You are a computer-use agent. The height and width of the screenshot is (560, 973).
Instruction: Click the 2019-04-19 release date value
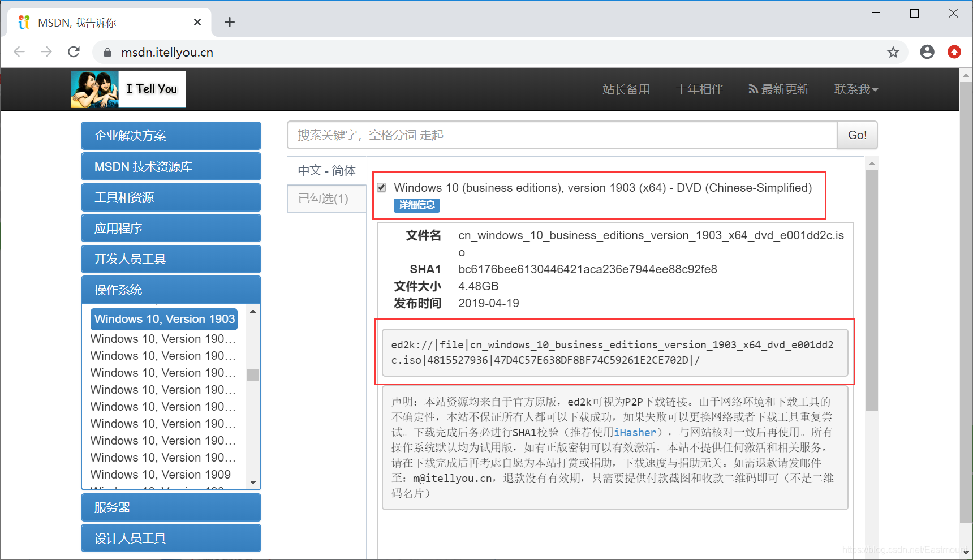pos(489,303)
